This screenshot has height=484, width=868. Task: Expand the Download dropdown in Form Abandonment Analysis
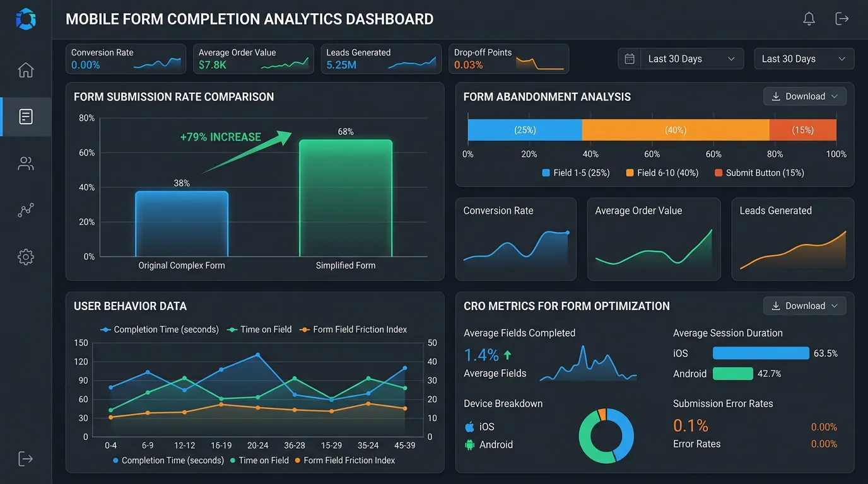pos(805,96)
